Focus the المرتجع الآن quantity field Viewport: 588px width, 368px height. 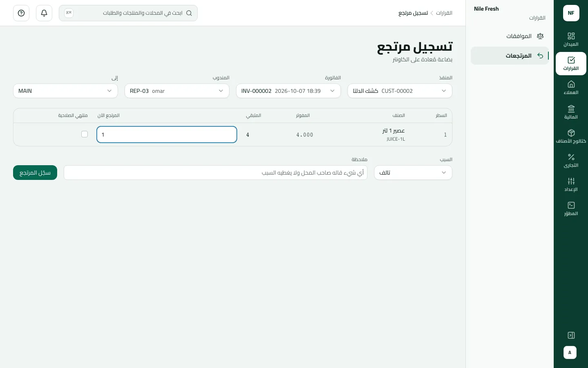click(x=167, y=135)
